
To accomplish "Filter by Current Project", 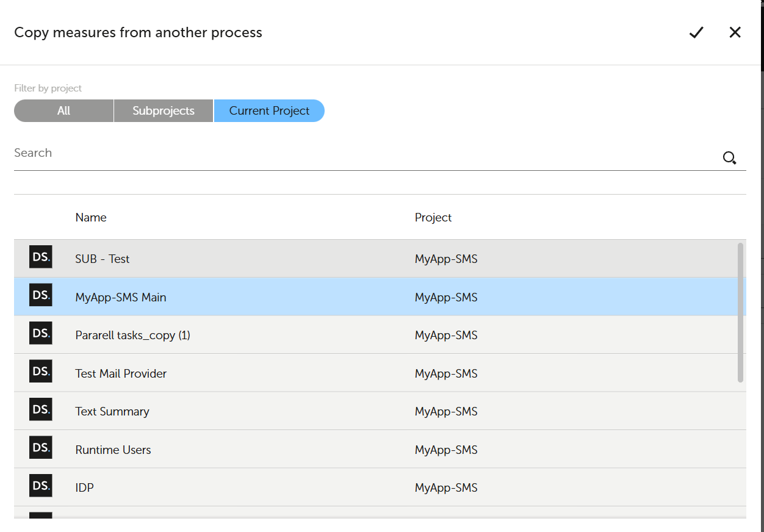I will pyautogui.click(x=269, y=110).
